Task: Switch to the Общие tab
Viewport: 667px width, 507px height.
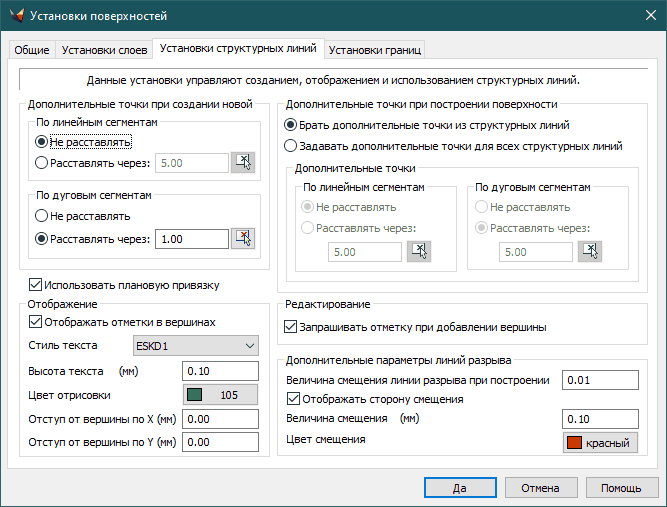Action: pos(32,50)
